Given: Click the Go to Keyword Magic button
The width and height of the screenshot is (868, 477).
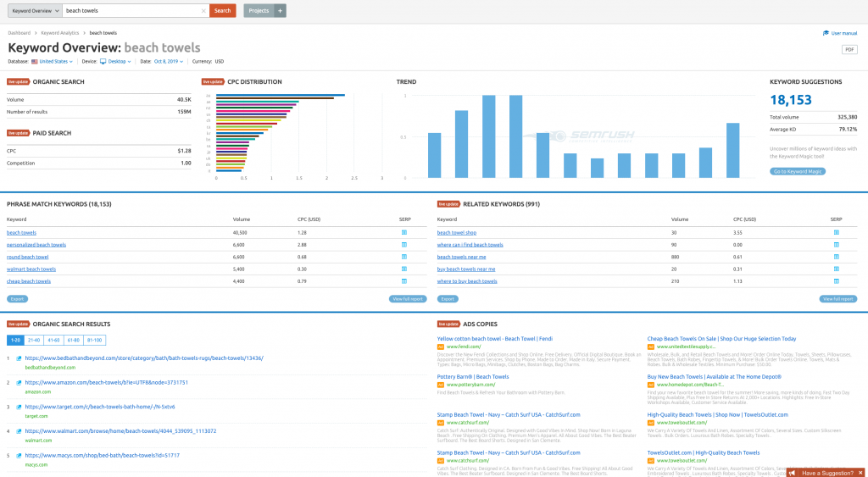Looking at the screenshot, I should 798,171.
